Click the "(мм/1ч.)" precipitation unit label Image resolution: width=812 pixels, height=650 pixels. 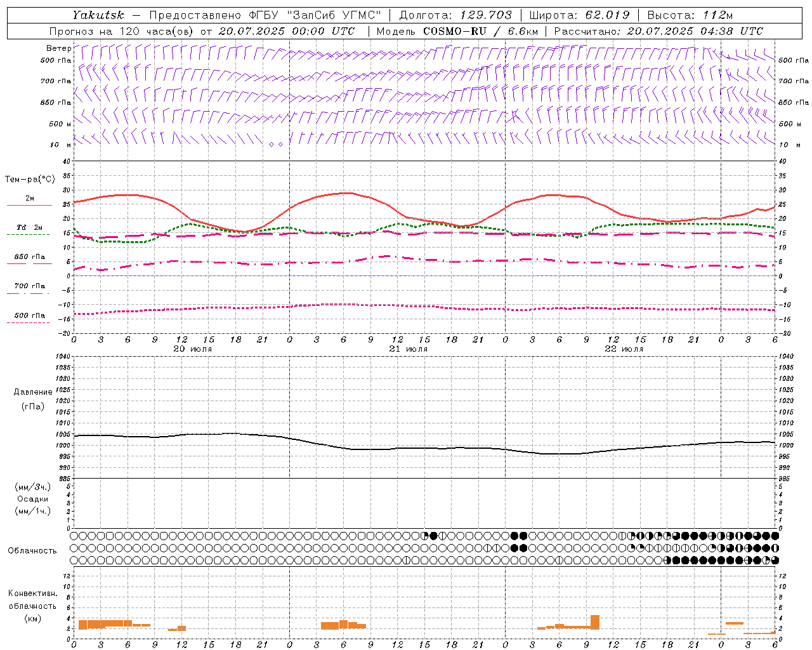pos(33,511)
